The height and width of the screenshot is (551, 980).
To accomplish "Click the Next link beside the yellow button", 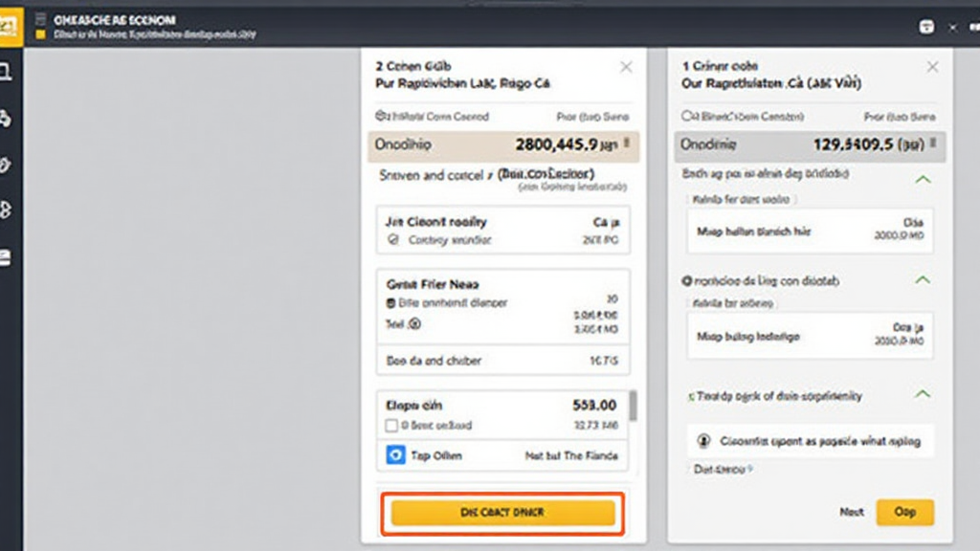I will pos(852,512).
